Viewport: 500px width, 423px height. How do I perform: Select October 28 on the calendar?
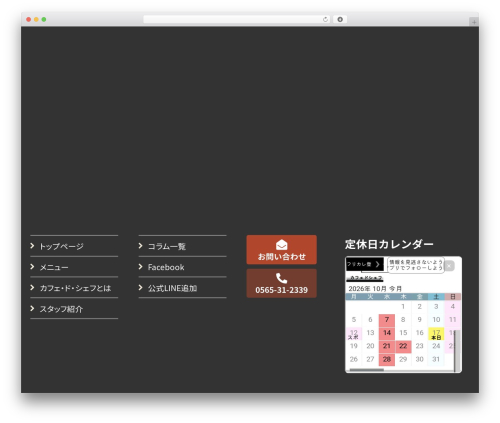(x=387, y=359)
